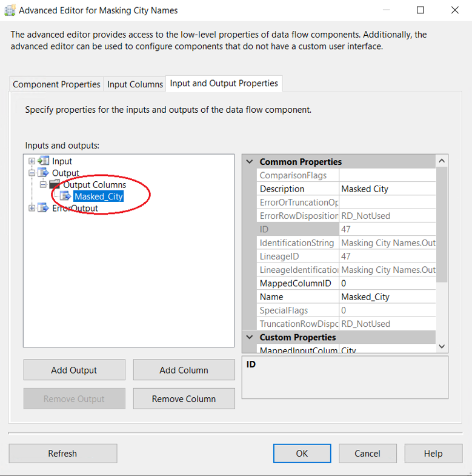Screen dimensions: 472x476
Task: Expand the ErrorOutput tree node
Action: pyautogui.click(x=32, y=208)
